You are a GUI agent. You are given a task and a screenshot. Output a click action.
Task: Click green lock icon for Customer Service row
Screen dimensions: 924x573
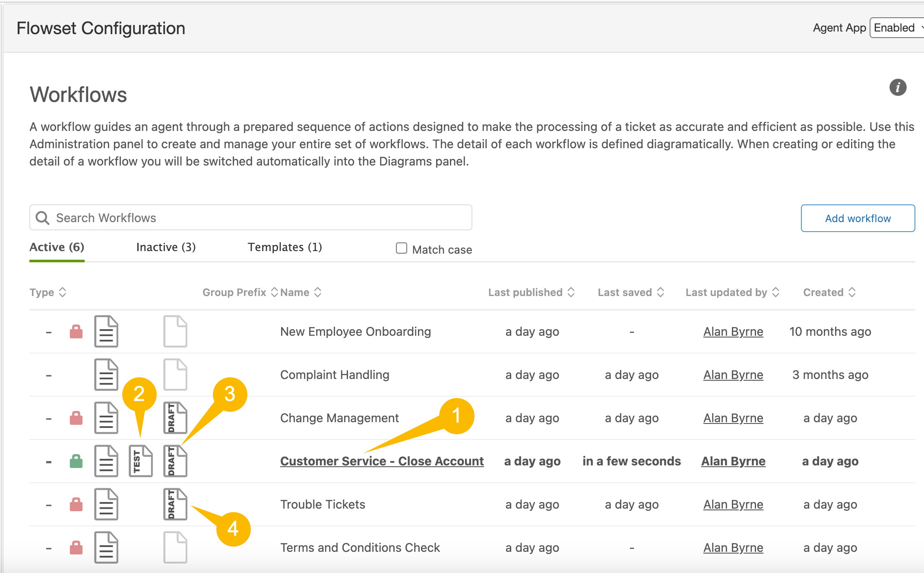coord(76,461)
